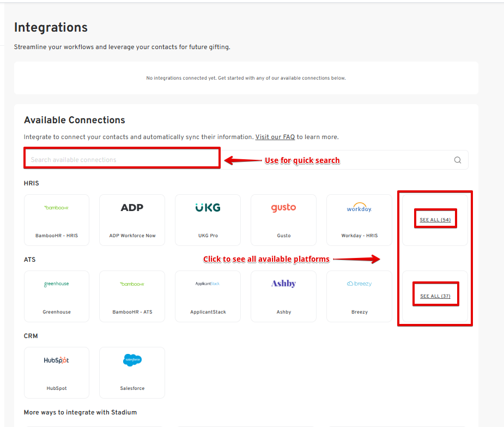This screenshot has height=427, width=504.
Task: Choose the UKG Pro integration logo
Action: pos(208,208)
